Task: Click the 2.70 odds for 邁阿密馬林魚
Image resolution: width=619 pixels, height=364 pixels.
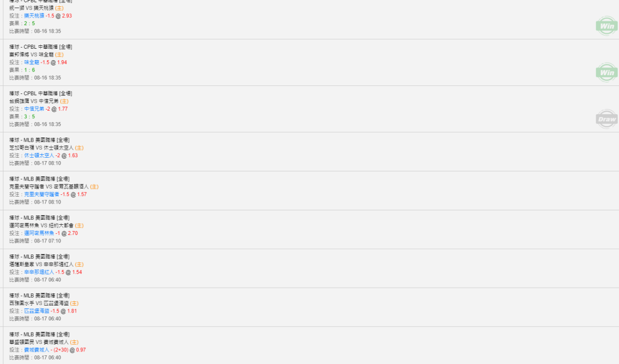Action: click(x=73, y=233)
